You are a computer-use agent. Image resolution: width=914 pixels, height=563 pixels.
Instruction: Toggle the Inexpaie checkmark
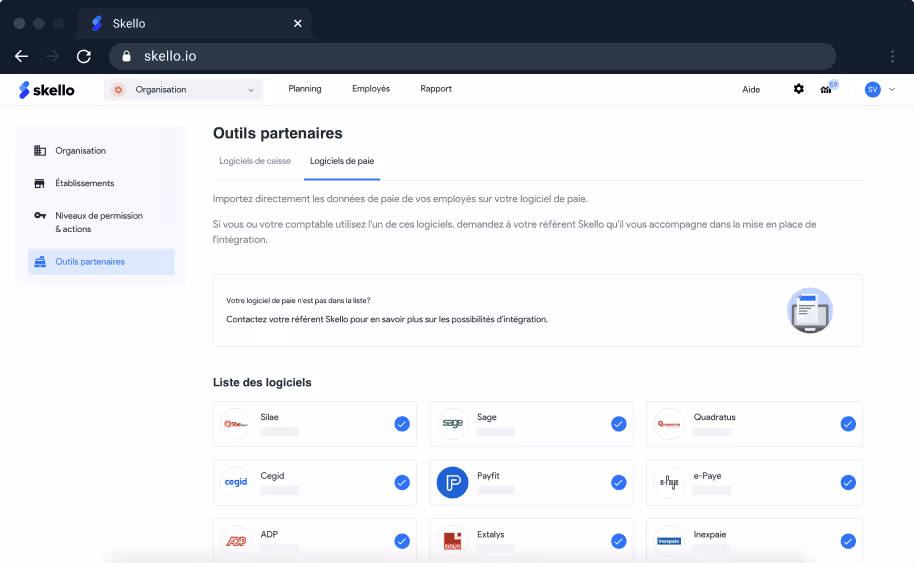pos(848,541)
